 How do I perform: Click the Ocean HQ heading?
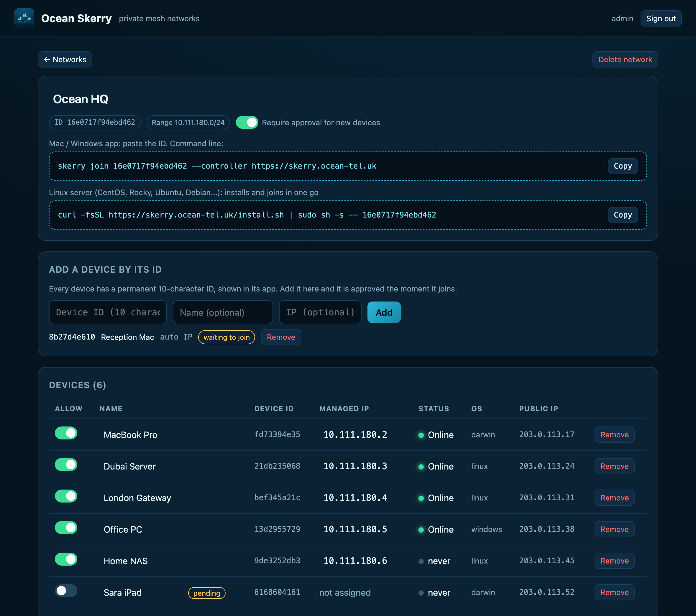tap(81, 99)
